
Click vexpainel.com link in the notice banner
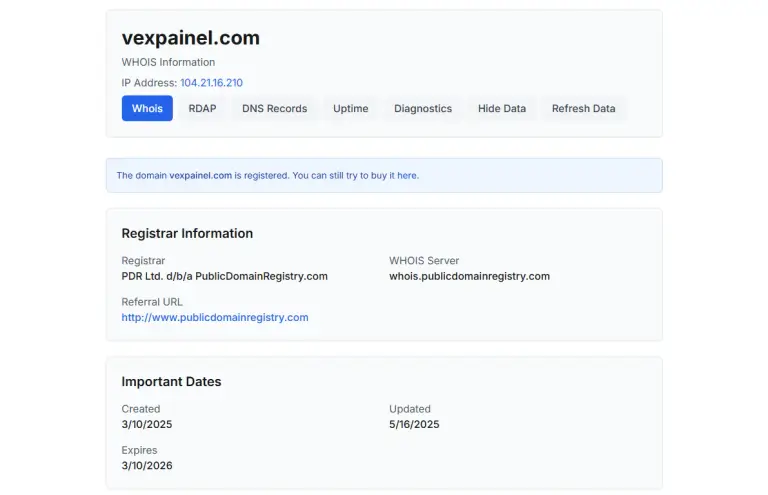pyautogui.click(x=200, y=175)
